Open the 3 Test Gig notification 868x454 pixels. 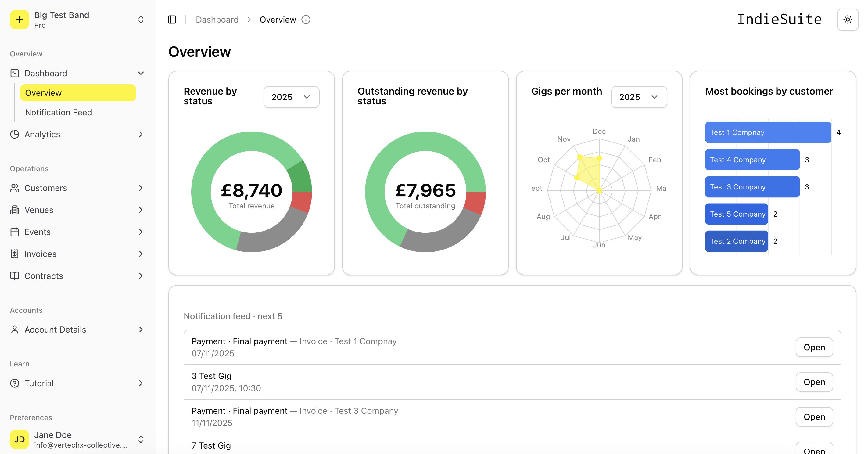[814, 382]
